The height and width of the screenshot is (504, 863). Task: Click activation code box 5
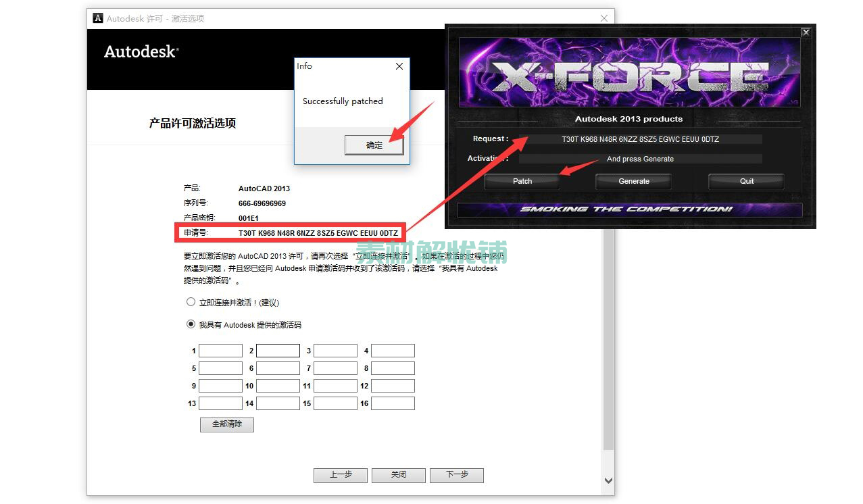point(220,368)
